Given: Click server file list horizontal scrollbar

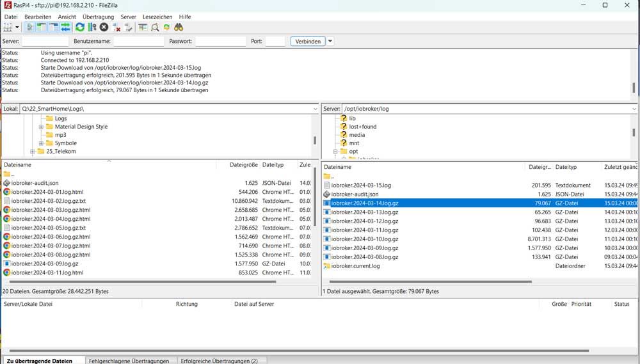Looking at the screenshot, I should [x=431, y=281].
